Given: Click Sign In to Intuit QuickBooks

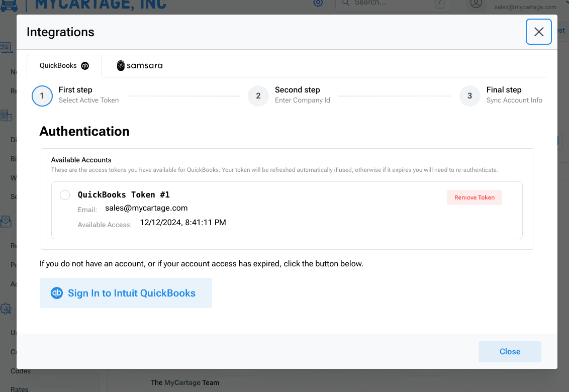Looking at the screenshot, I should pos(126,293).
